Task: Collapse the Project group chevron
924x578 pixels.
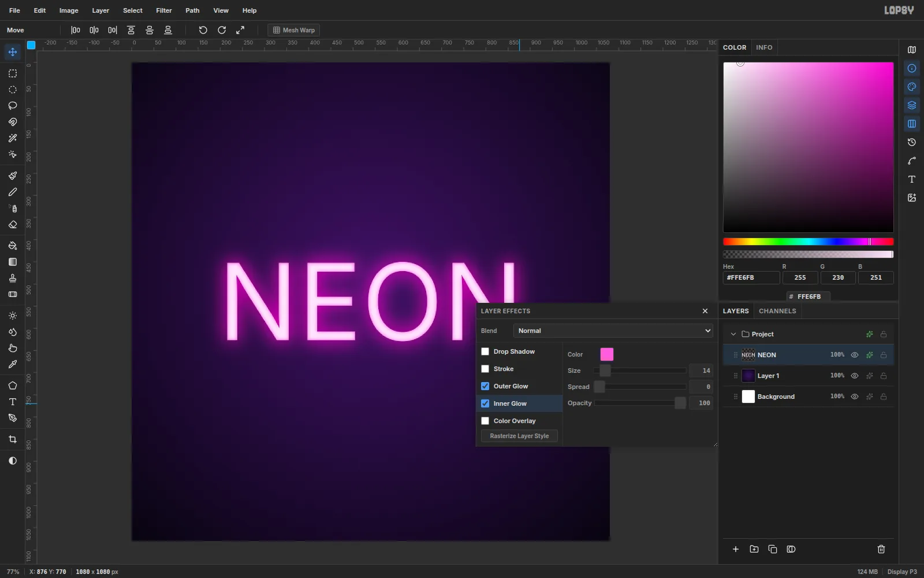Action: (x=733, y=334)
